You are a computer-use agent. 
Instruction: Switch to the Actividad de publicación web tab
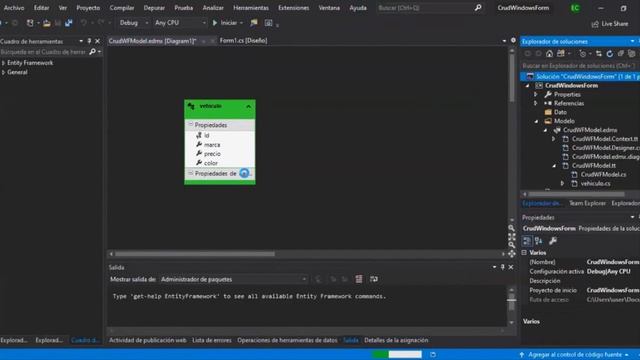[x=147, y=340]
